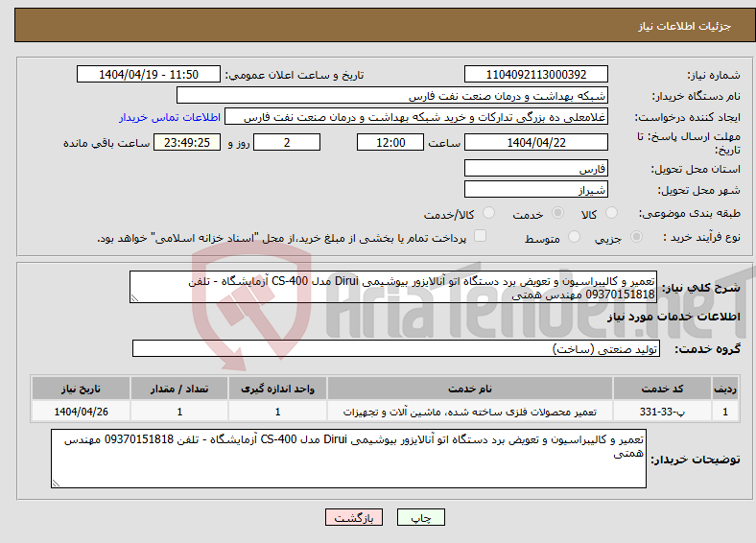Open اطلاعات تماس خریدار link
The height and width of the screenshot is (543, 756).
tap(170, 117)
